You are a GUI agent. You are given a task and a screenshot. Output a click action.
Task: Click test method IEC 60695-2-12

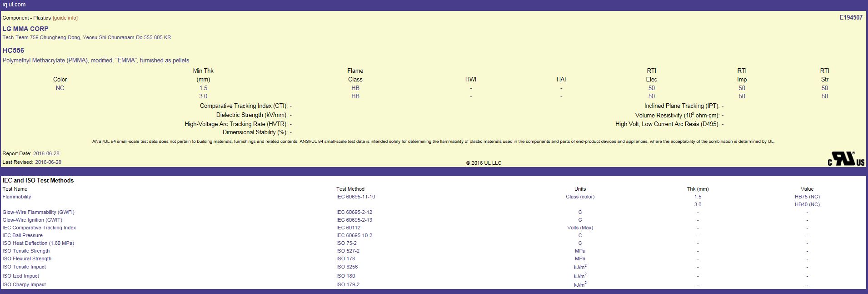pyautogui.click(x=354, y=212)
